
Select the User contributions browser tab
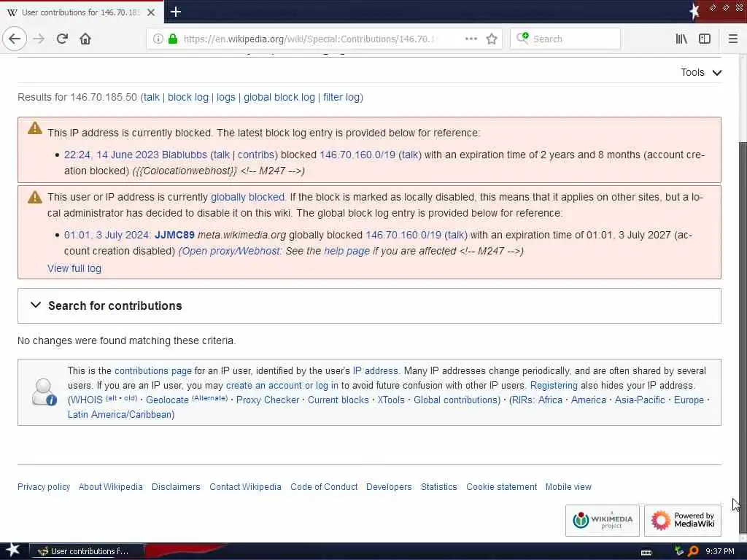pyautogui.click(x=82, y=12)
